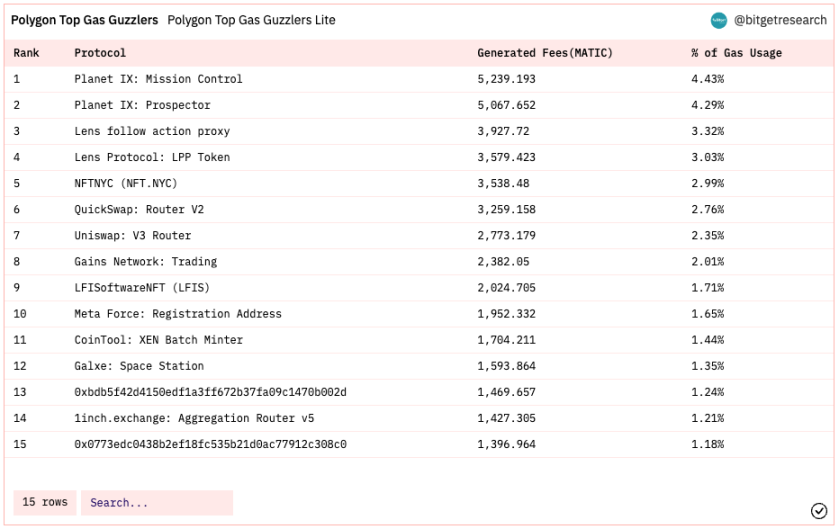This screenshot has height=529, width=839.
Task: Sort by % of Gas Usage header
Action: 736,53
